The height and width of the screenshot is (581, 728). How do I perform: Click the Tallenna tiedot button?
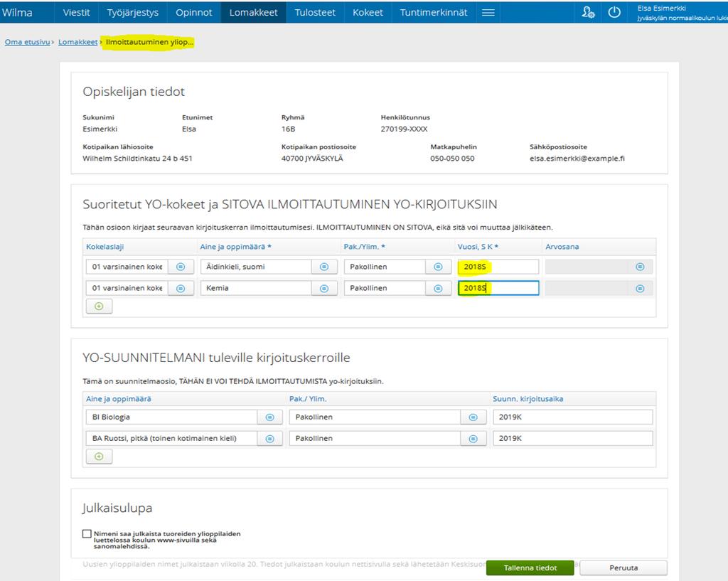point(530,567)
